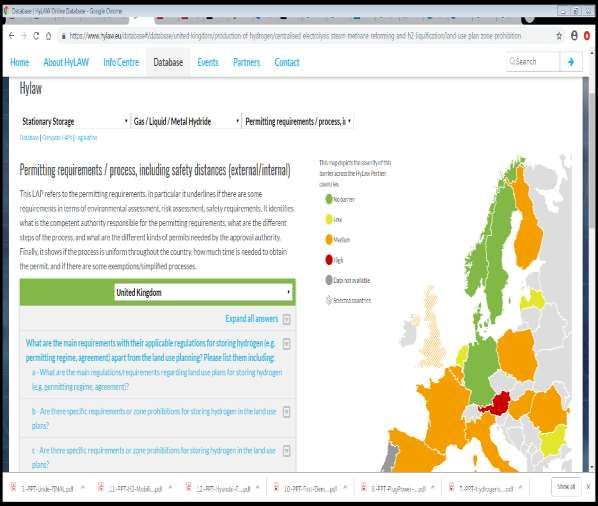Select orange Poland on the map
This screenshot has height=506, width=598.
pyautogui.click(x=517, y=355)
